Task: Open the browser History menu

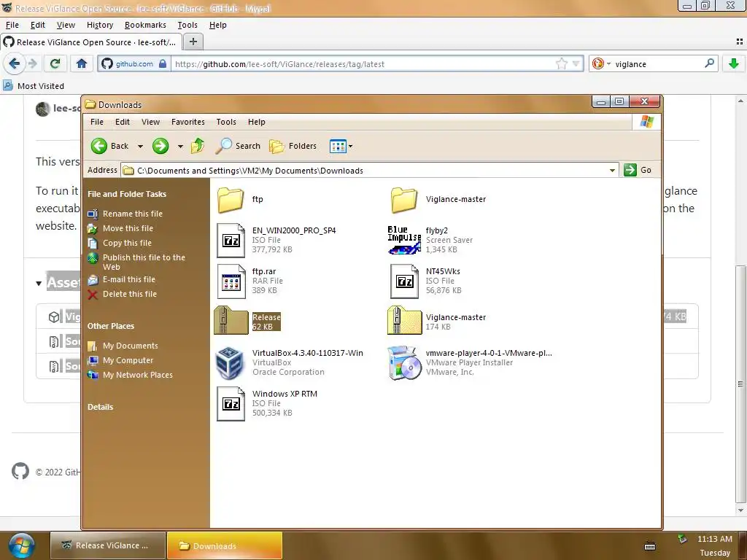Action: pyautogui.click(x=100, y=25)
